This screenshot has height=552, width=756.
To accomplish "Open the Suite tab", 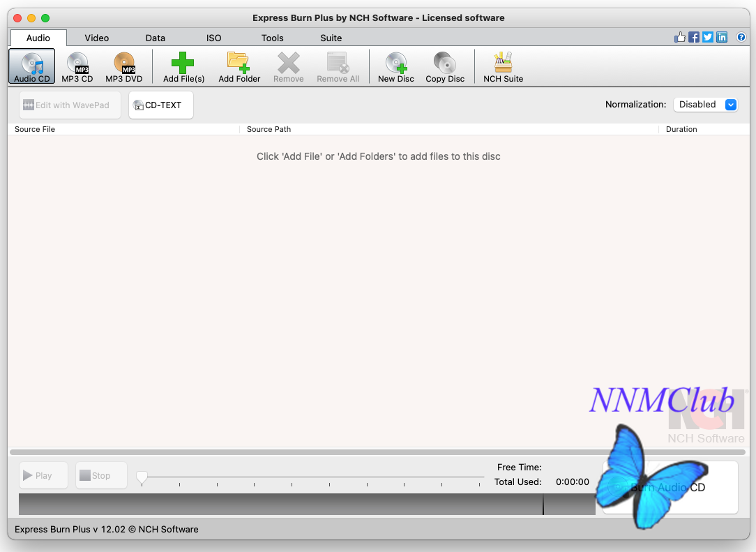I will tap(331, 38).
